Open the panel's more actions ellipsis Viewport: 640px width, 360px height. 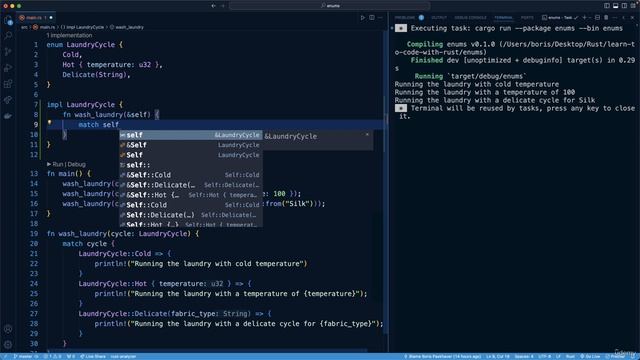[615, 18]
